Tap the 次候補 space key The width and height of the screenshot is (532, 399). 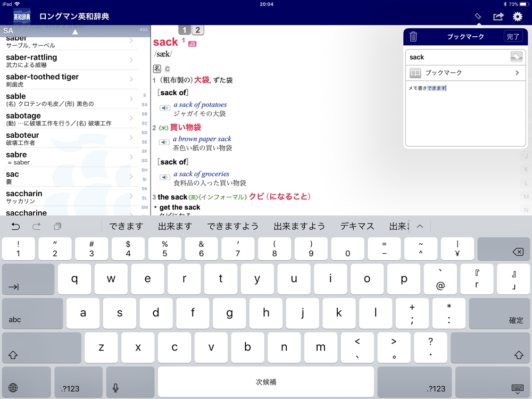[266, 383]
